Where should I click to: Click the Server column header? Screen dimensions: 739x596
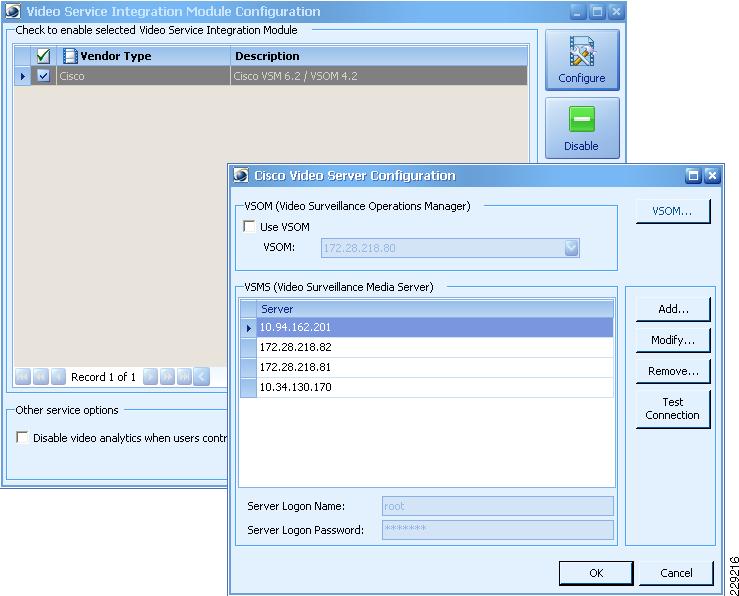click(435, 309)
